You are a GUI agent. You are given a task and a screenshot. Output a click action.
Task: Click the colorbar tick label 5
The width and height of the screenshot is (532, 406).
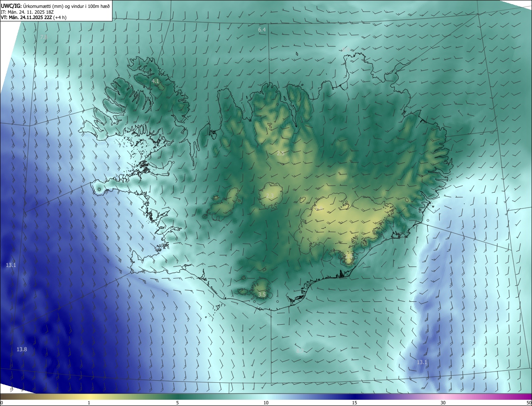click(x=177, y=403)
